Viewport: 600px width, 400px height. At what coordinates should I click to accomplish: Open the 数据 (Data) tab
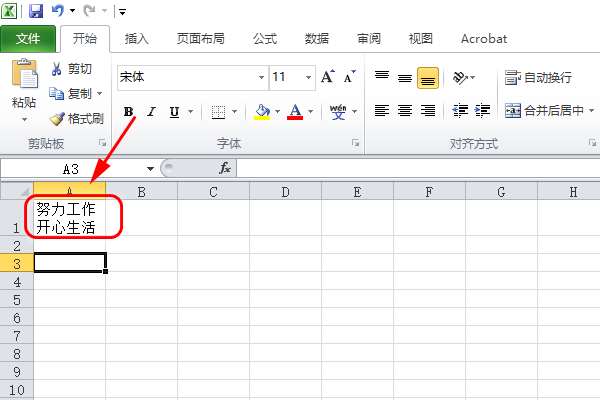[x=316, y=39]
